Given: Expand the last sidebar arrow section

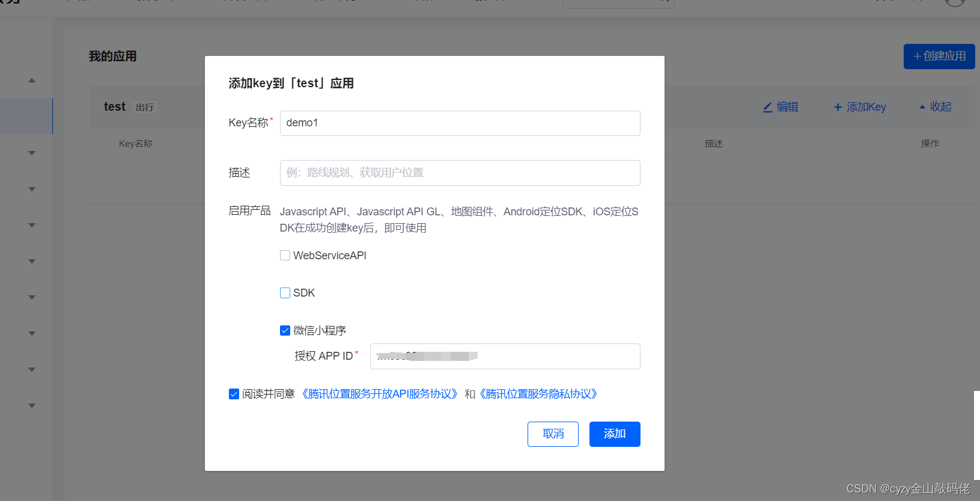Looking at the screenshot, I should pyautogui.click(x=32, y=405).
